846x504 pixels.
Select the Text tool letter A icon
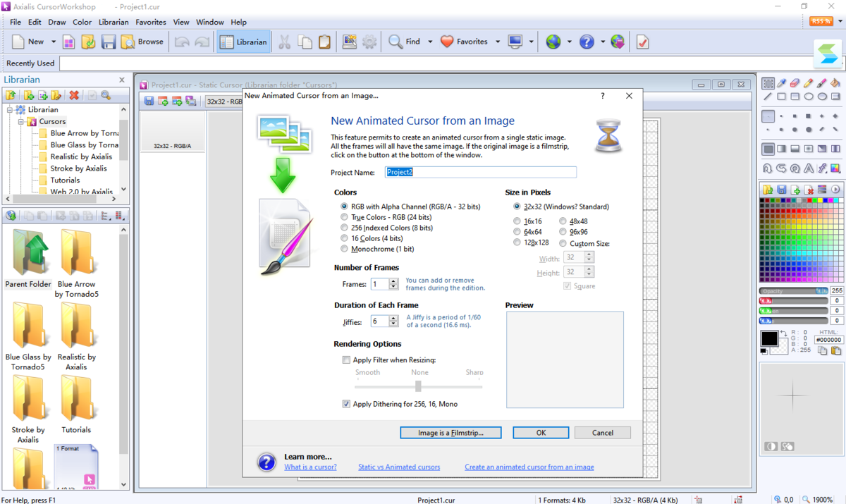(809, 168)
